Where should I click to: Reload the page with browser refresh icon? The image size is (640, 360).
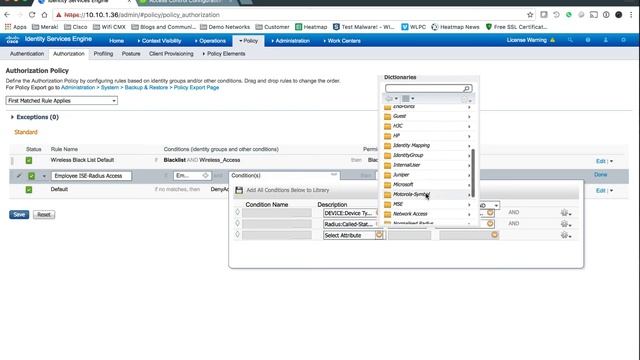32,15
